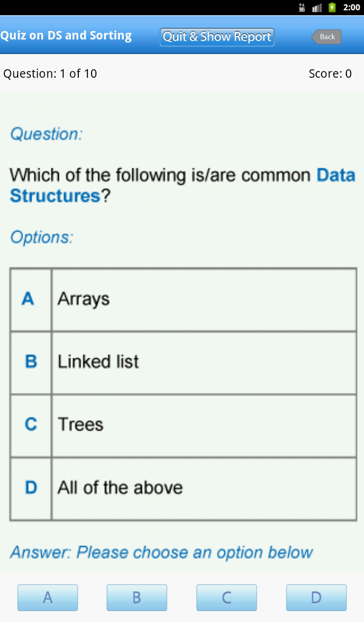Screen dimensions: 364x622
Task: Tap the 3G network icon
Action: (x=302, y=7)
